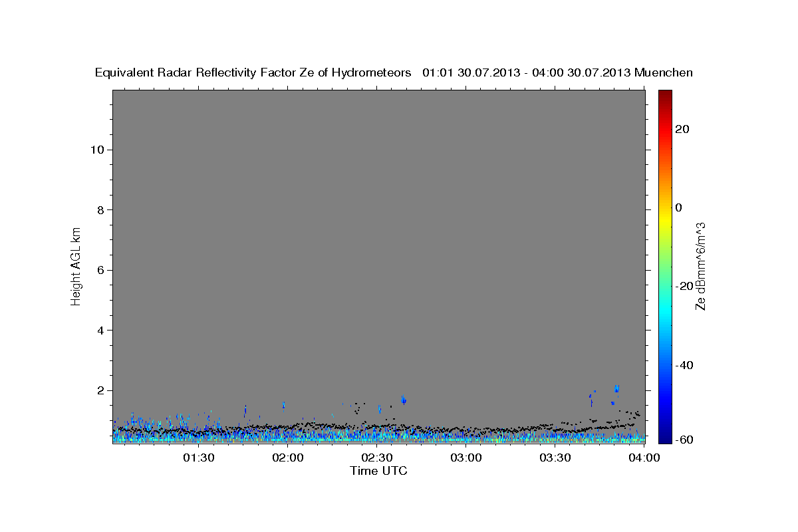The height and width of the screenshot is (532, 798).
Task: Click the height tick label '2'
Action: [x=101, y=390]
